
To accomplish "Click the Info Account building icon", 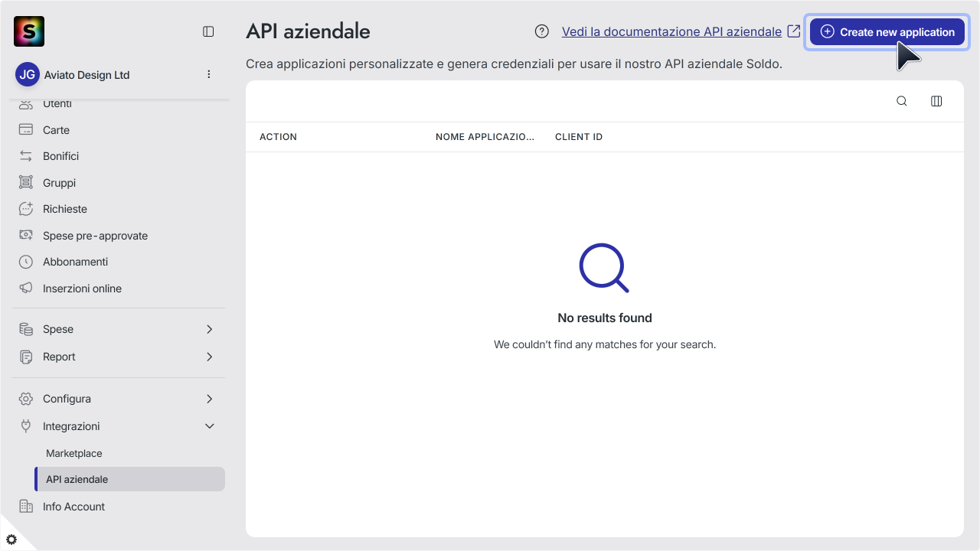I will [26, 507].
